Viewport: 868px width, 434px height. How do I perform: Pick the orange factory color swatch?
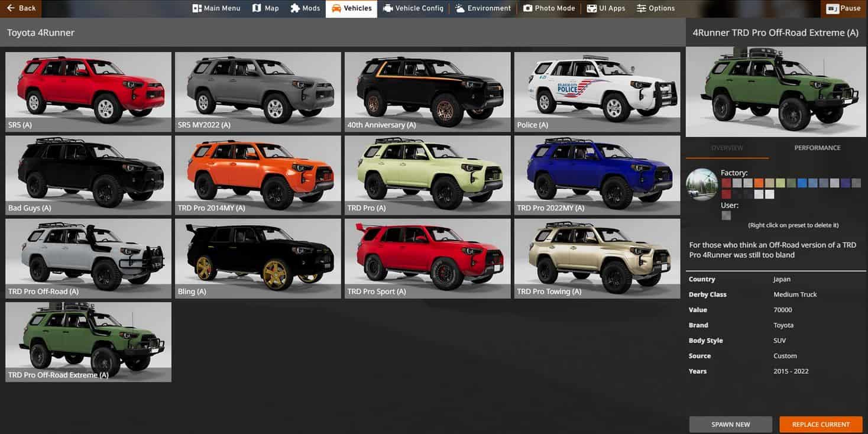tap(759, 183)
